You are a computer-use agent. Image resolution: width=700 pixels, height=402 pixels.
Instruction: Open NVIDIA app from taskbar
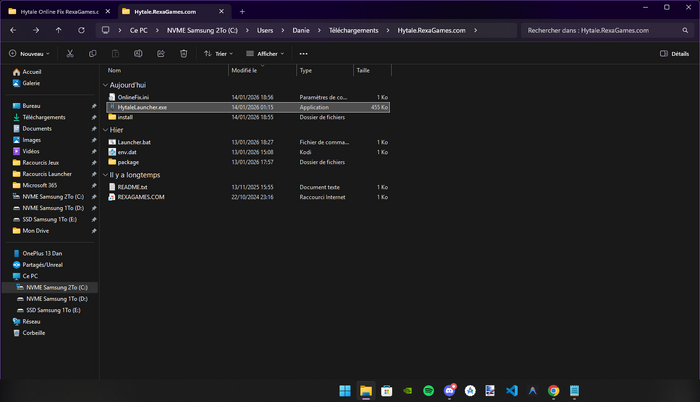pos(408,391)
